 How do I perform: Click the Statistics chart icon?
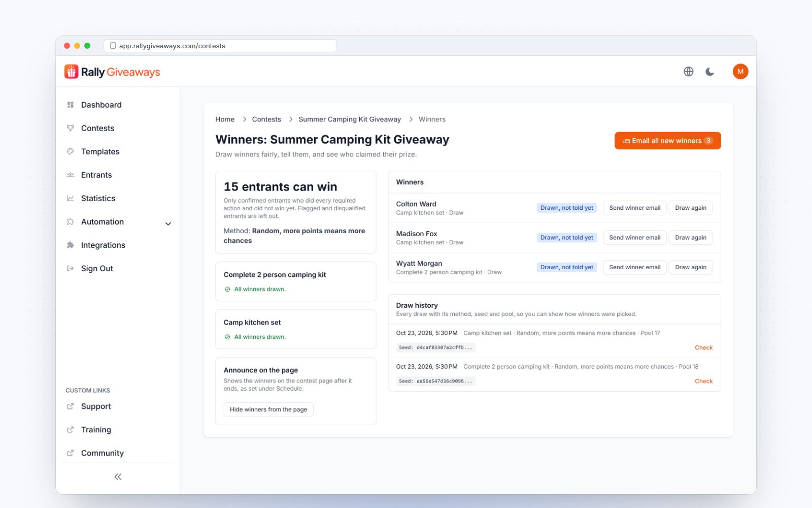71,198
